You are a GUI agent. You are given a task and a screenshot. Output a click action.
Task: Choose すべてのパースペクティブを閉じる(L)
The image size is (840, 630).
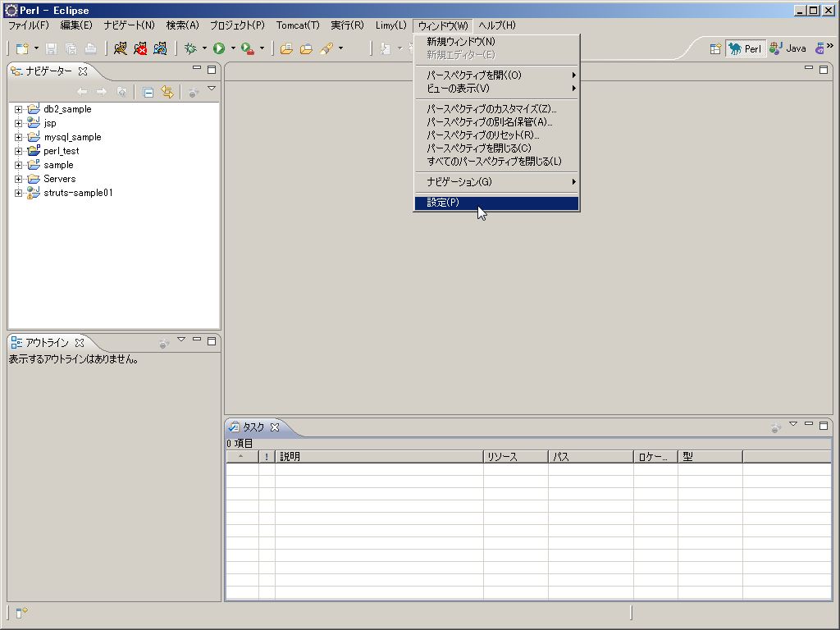496,162
